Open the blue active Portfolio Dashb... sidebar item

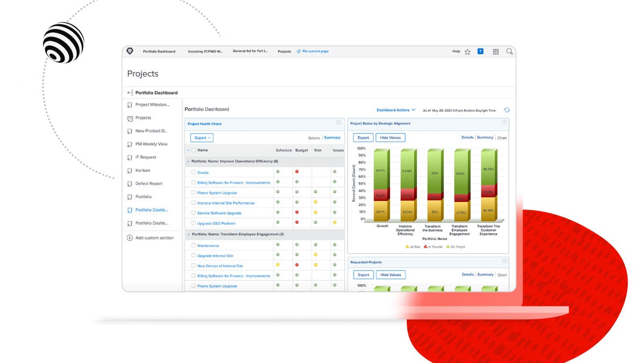coord(151,210)
